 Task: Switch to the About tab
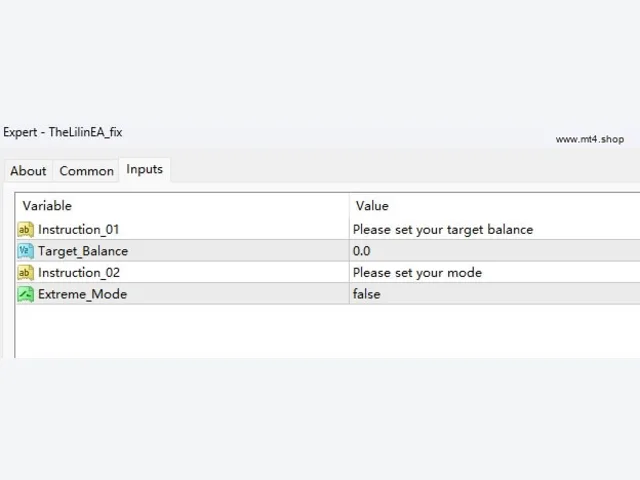[28, 171]
